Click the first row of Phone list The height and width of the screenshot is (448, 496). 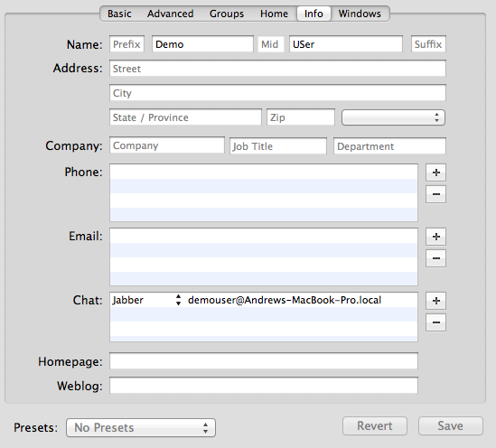click(264, 172)
